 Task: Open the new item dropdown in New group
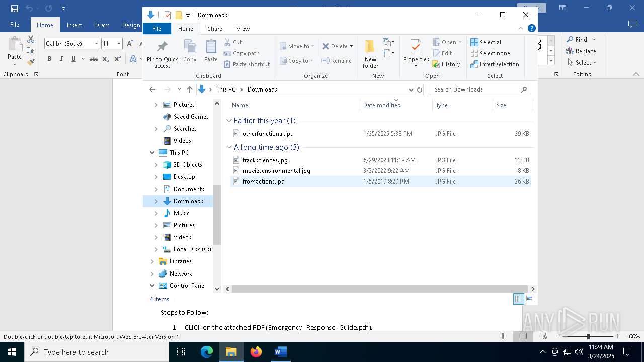coord(388,42)
